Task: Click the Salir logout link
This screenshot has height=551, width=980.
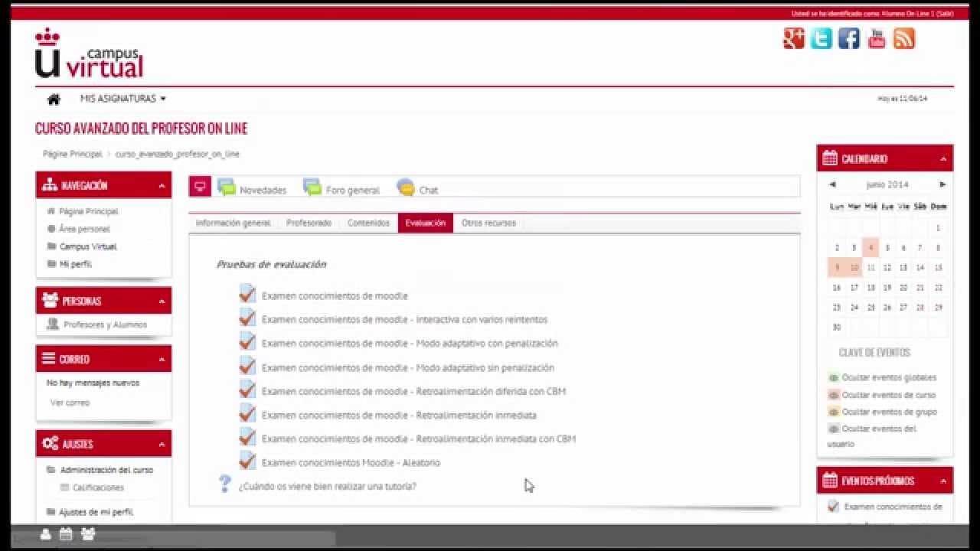Action: click(944, 14)
